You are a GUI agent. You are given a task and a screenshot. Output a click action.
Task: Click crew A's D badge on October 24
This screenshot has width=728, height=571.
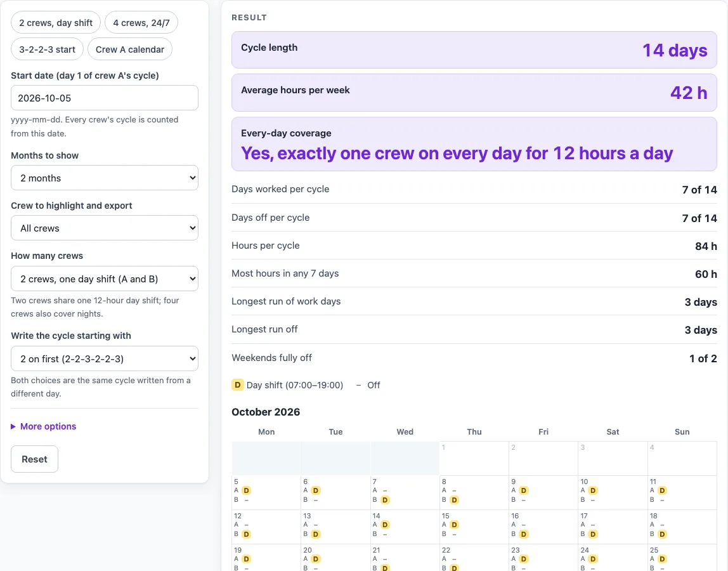(593, 559)
